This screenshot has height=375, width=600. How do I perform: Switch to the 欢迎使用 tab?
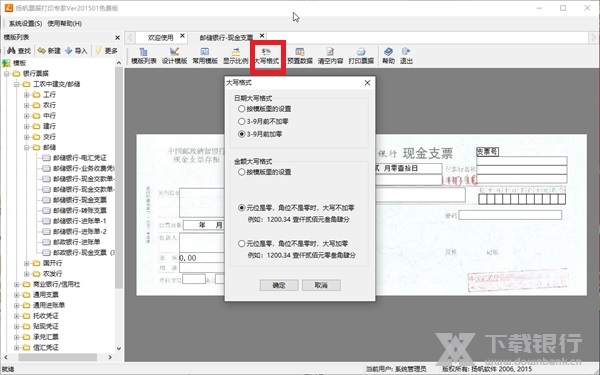(x=160, y=38)
